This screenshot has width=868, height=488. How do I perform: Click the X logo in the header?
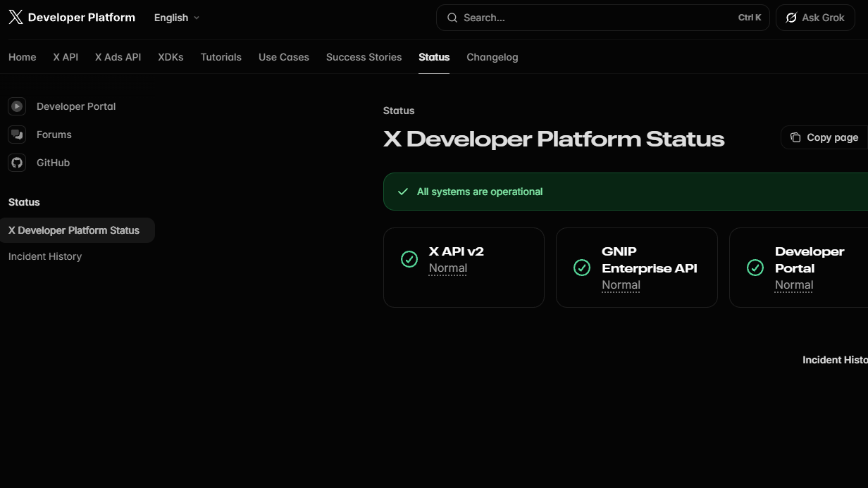point(15,17)
